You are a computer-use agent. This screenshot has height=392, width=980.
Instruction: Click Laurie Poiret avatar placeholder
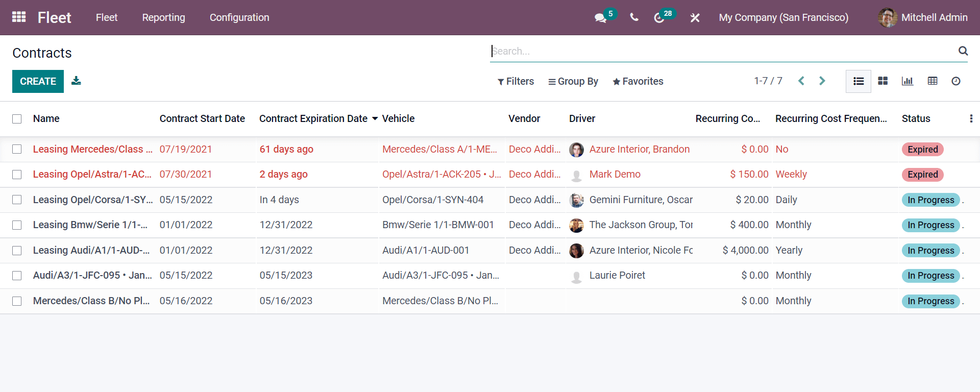click(576, 276)
